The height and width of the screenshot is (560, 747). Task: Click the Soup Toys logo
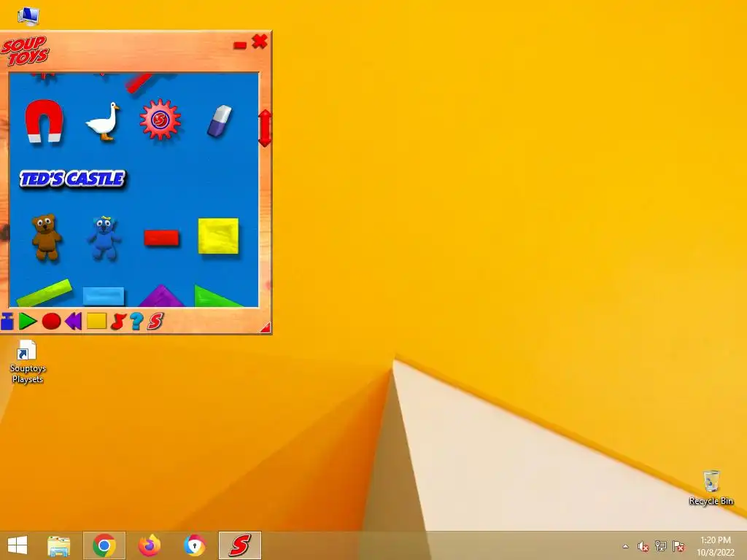point(25,51)
